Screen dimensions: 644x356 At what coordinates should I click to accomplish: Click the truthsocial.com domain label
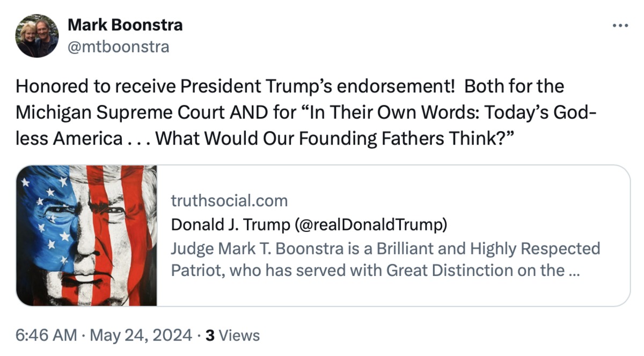click(230, 200)
